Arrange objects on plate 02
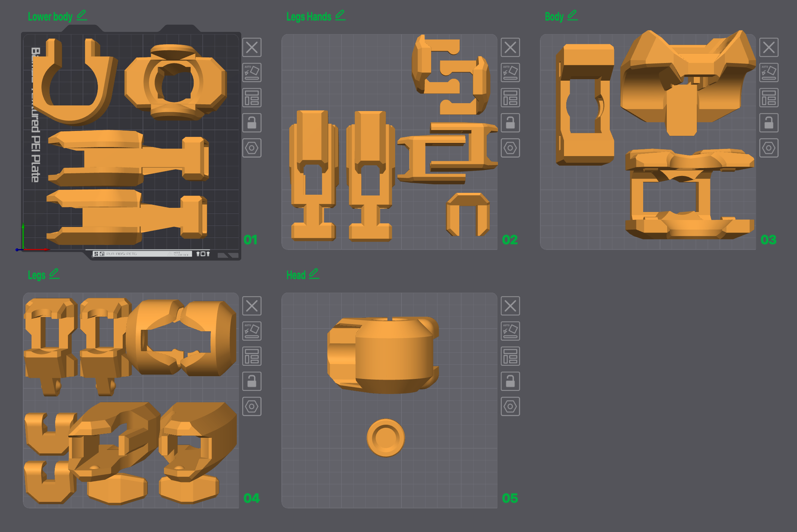The image size is (797, 532). [510, 98]
